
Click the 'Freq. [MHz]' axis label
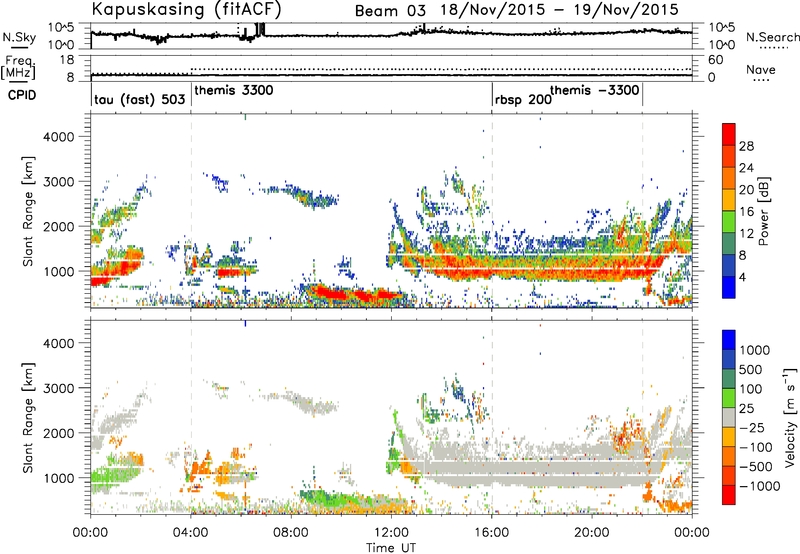[x=20, y=67]
